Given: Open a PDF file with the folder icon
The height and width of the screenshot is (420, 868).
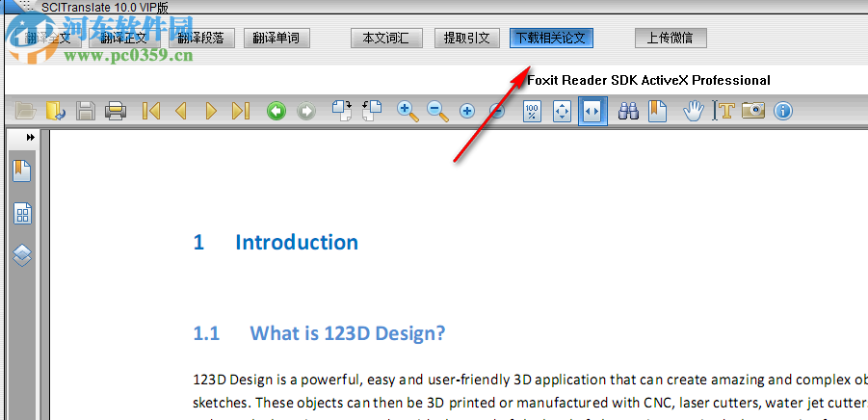Looking at the screenshot, I should coord(25,111).
